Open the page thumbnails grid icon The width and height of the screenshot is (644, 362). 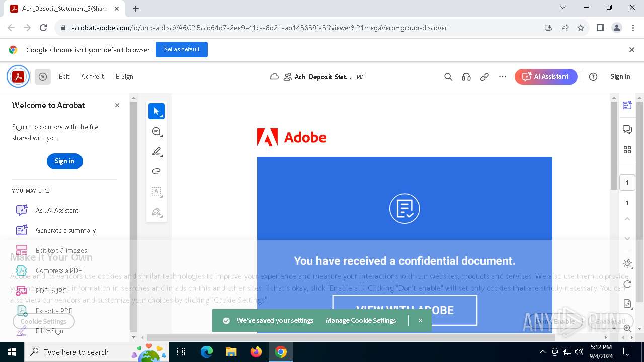tap(627, 150)
